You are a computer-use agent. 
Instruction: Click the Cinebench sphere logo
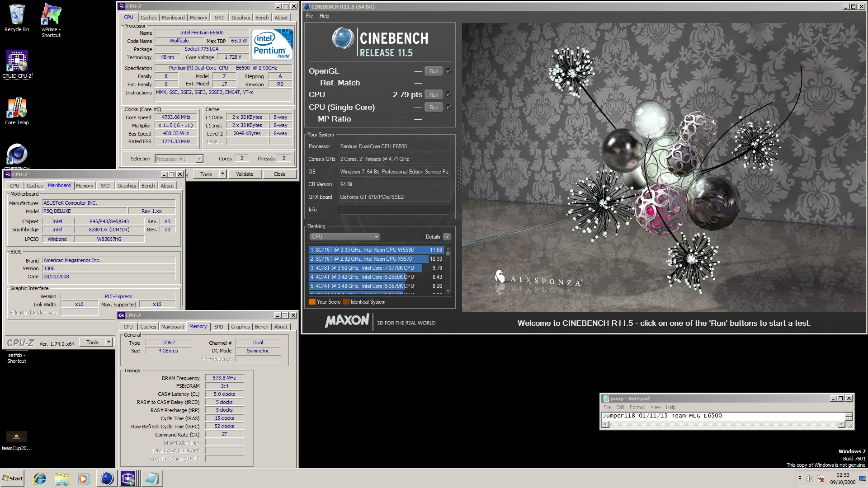click(343, 38)
